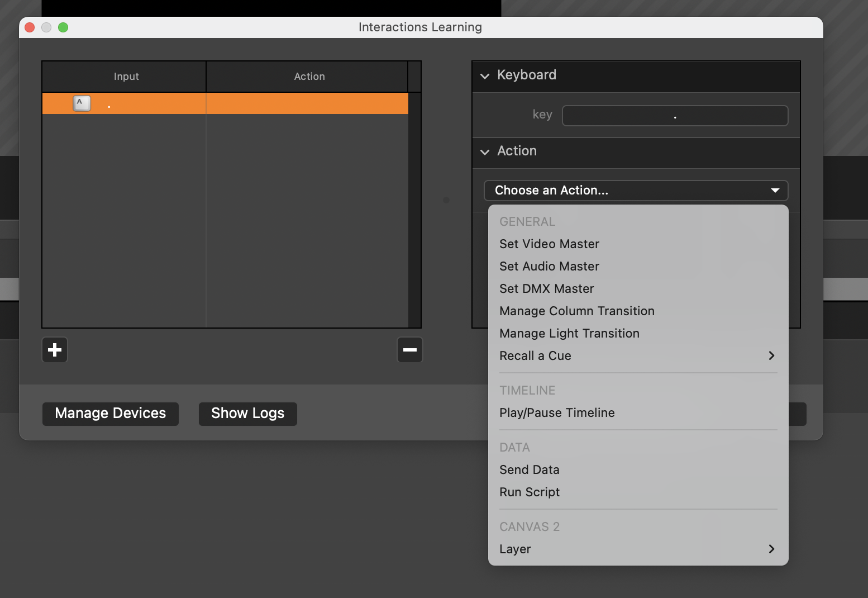
Task: Pick Manage Column Transition option
Action: pos(576,311)
